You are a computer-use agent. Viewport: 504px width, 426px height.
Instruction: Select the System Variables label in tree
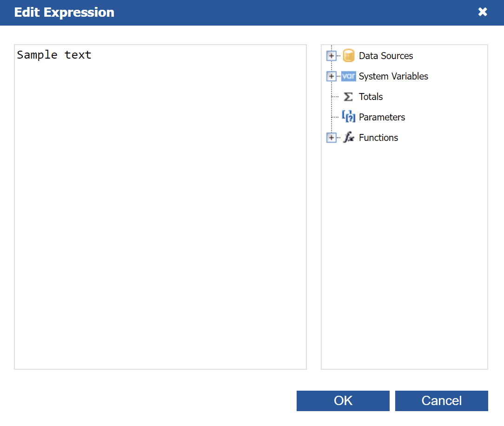[x=393, y=76]
